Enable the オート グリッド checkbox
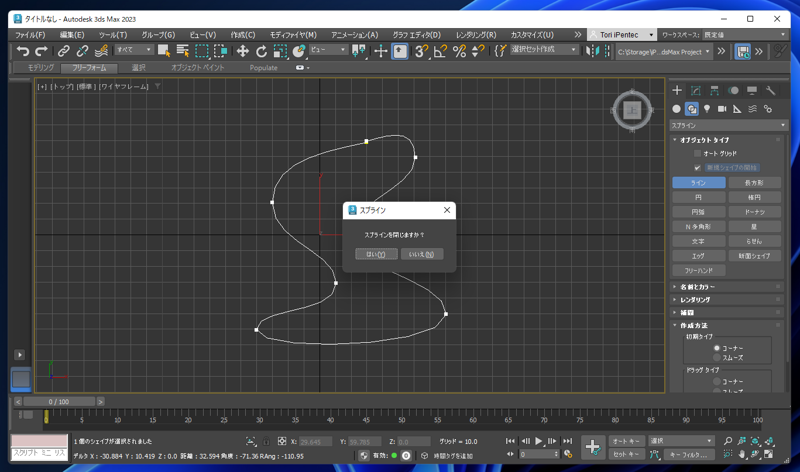This screenshot has width=800, height=472. [x=697, y=153]
